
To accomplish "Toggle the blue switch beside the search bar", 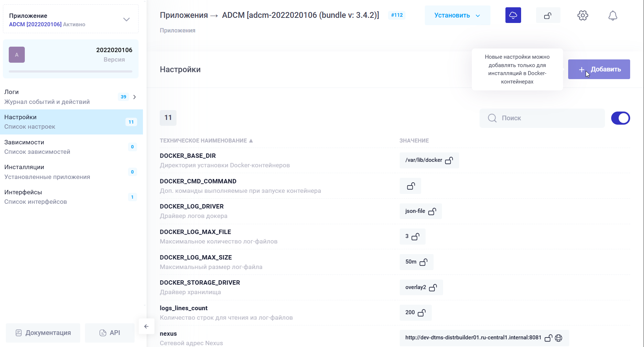I will 620,118.
